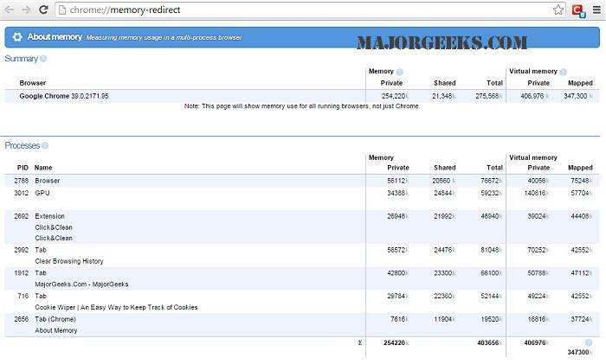Click the Name column header
The width and height of the screenshot is (606, 364).
coord(43,168)
